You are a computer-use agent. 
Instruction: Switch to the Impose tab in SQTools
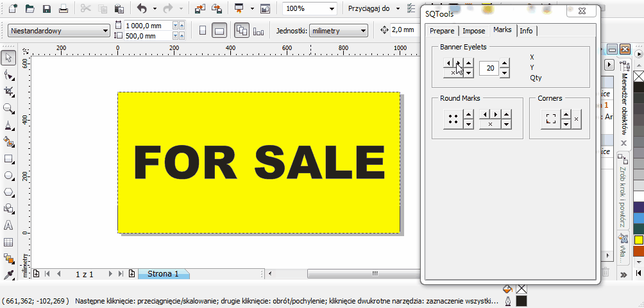coord(473,31)
